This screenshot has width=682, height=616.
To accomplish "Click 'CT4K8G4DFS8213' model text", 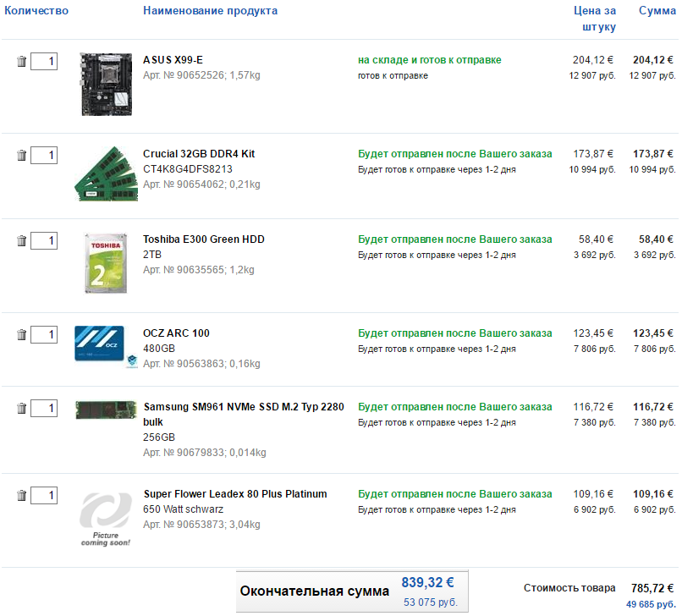I will click(188, 169).
